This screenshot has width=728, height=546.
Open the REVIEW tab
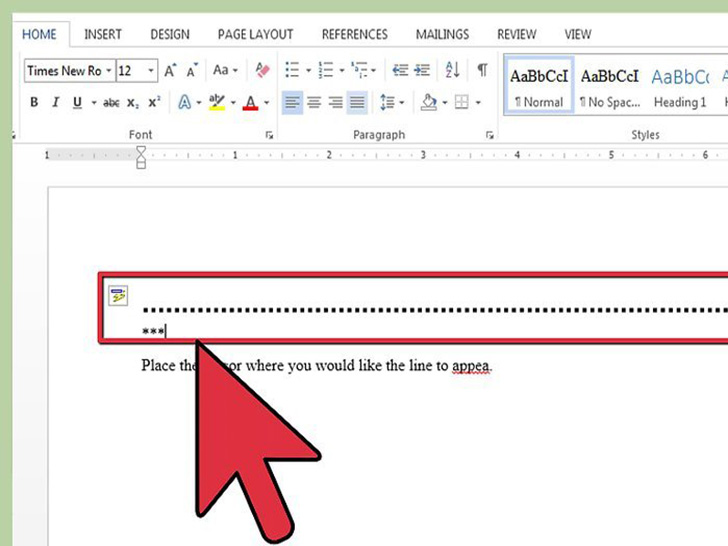[517, 34]
